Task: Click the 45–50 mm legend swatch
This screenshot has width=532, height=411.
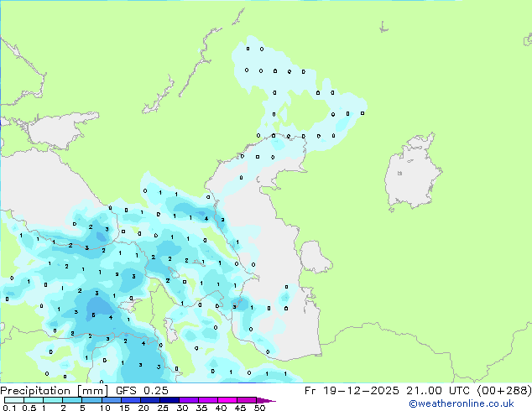Action: (x=247, y=400)
